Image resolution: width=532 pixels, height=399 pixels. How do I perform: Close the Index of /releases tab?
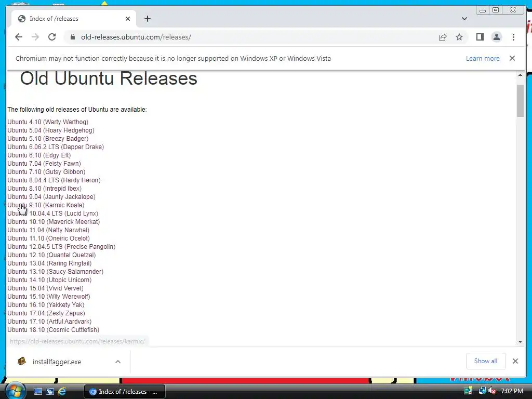click(128, 19)
